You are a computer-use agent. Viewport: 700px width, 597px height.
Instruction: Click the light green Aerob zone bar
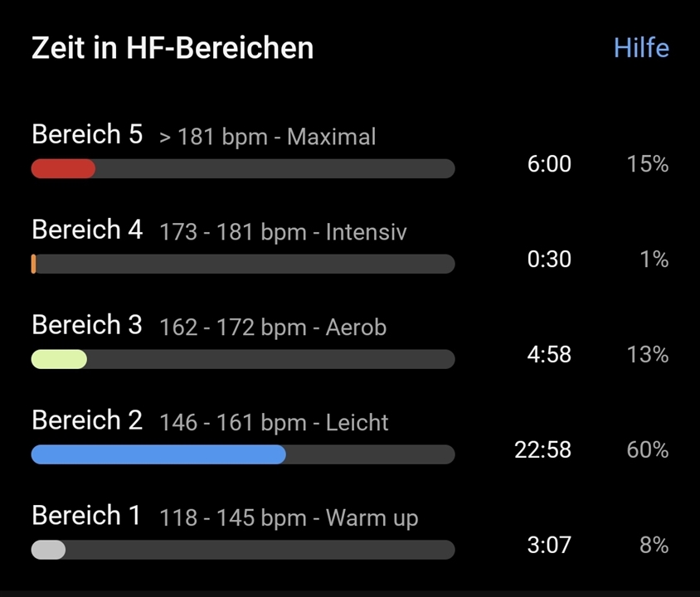pos(243,359)
